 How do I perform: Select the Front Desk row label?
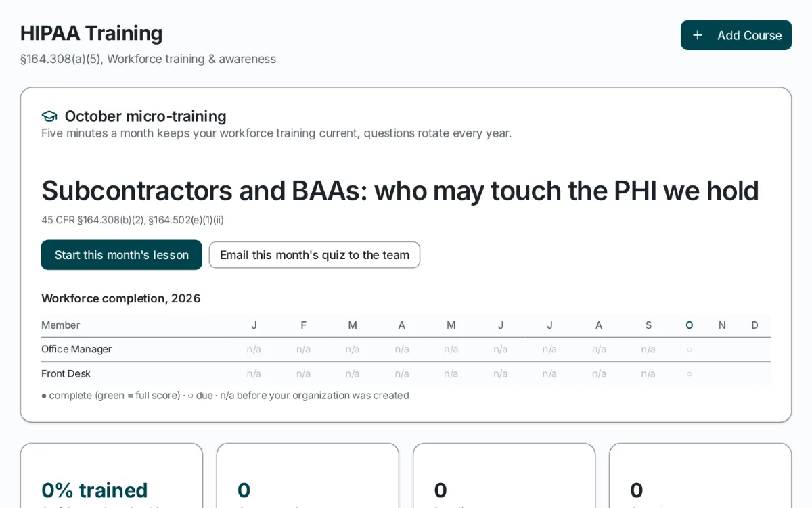66,374
